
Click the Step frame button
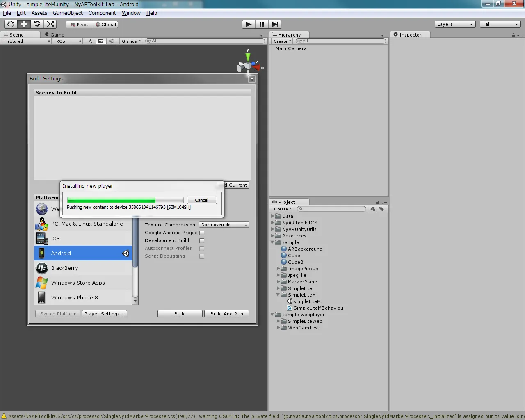(275, 24)
